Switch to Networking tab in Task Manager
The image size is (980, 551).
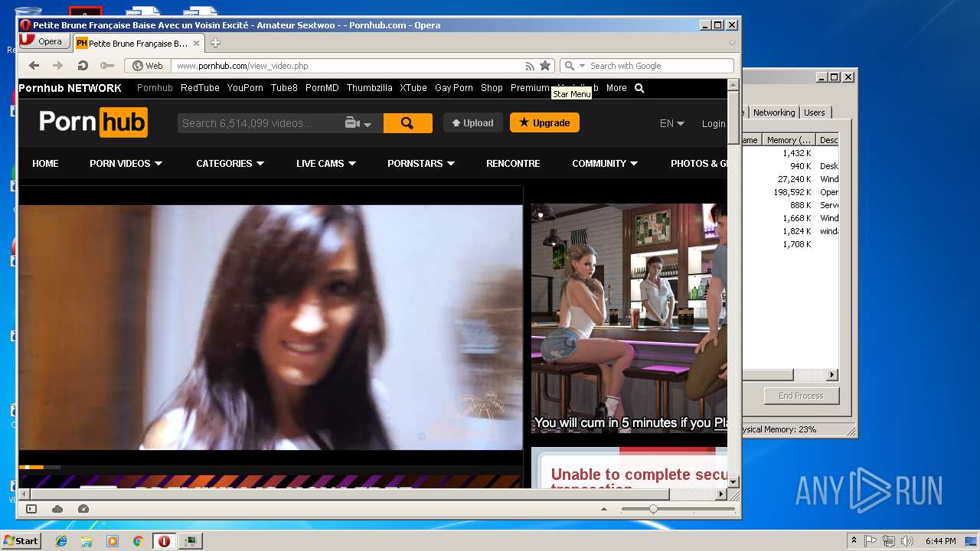pyautogui.click(x=774, y=112)
